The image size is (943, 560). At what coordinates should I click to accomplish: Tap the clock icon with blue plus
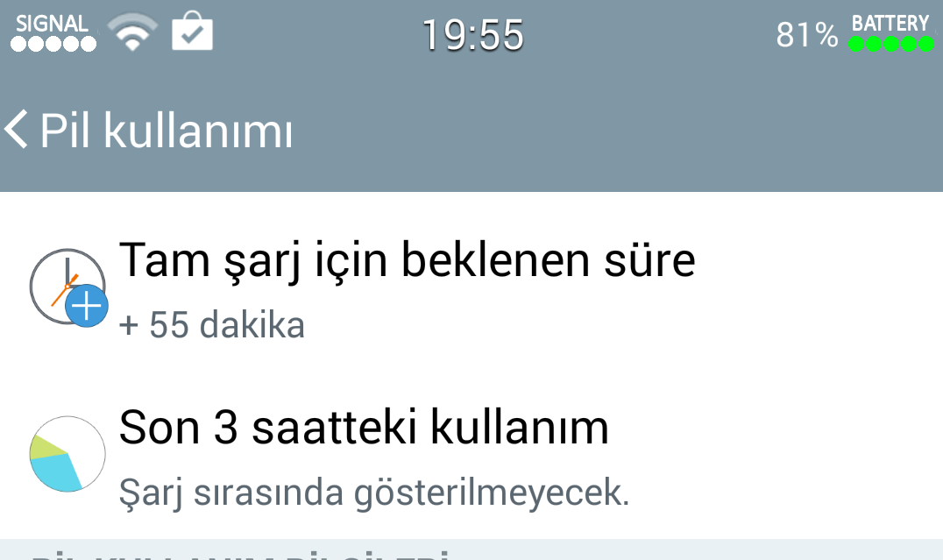point(68,288)
